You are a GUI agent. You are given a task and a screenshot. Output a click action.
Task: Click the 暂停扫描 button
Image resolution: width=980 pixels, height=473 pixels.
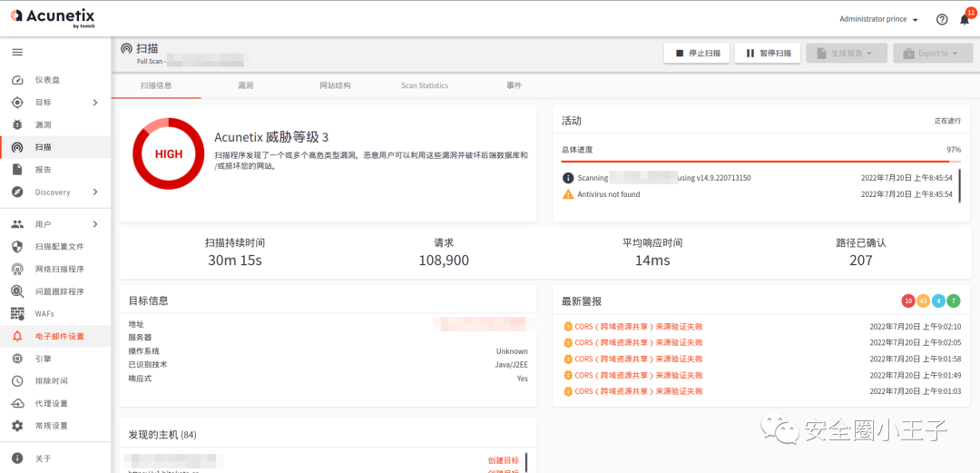[x=769, y=54]
